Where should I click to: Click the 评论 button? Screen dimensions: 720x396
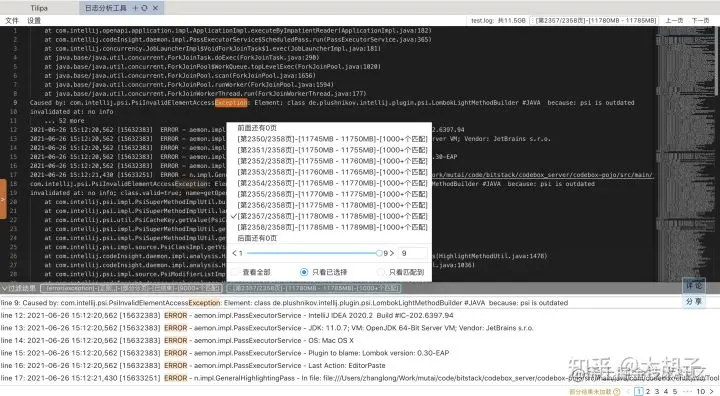(693, 285)
